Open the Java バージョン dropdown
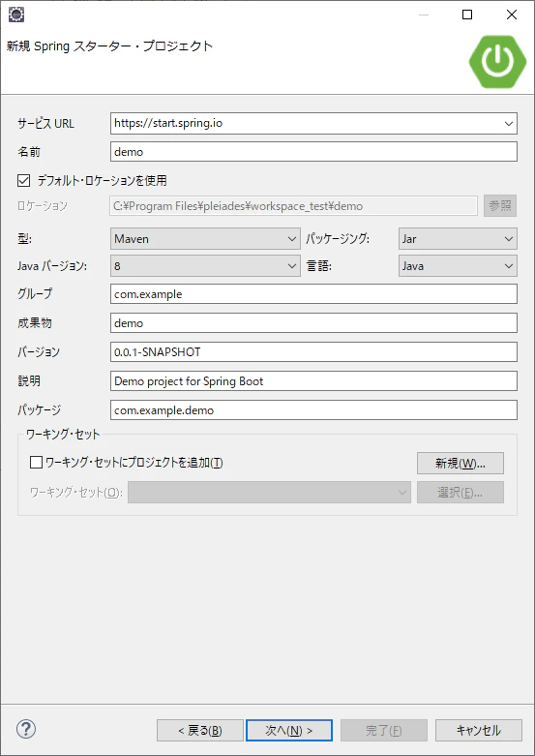The height and width of the screenshot is (756, 535). [x=205, y=265]
